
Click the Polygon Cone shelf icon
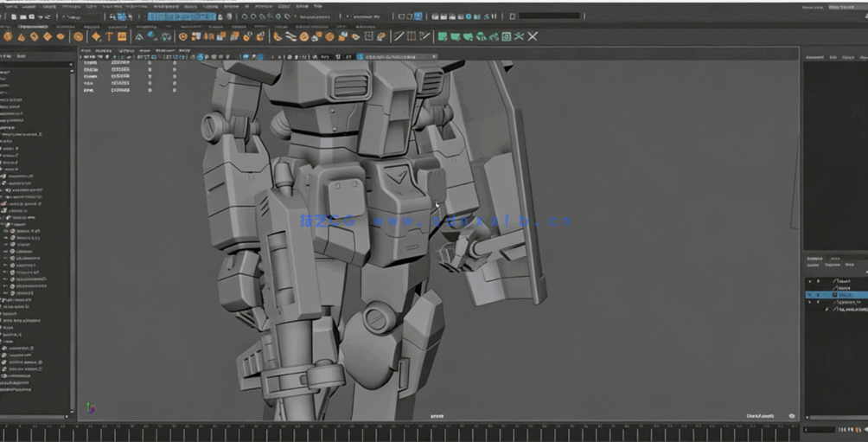(x=47, y=36)
